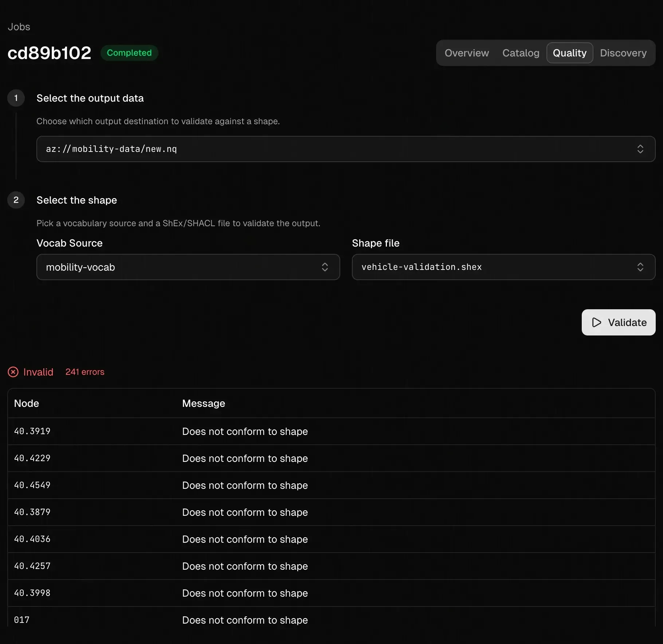Click the step 2 circle indicator
Image resolution: width=663 pixels, height=644 pixels.
pyautogui.click(x=16, y=200)
